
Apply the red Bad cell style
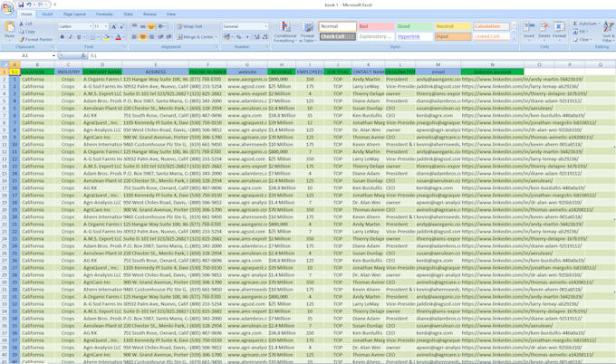coord(376,26)
